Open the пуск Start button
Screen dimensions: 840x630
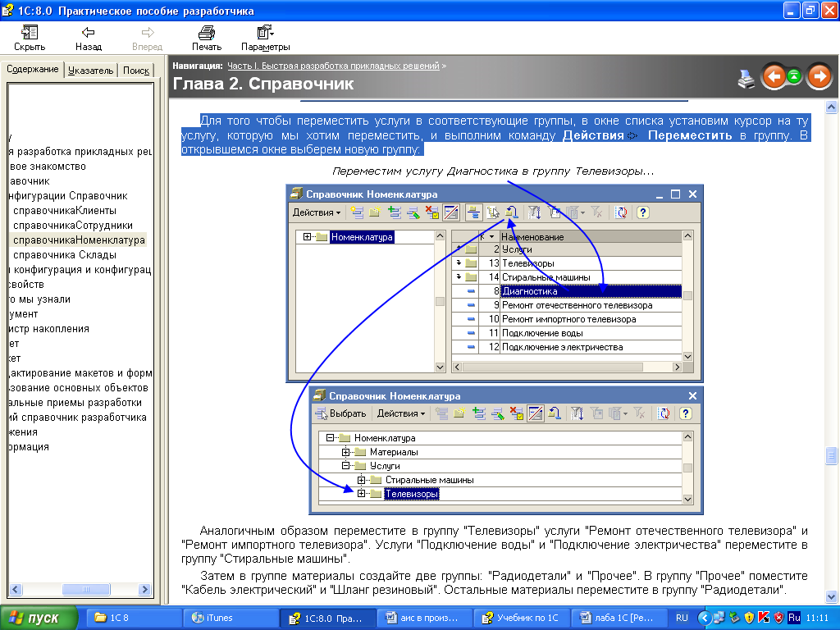(39, 618)
